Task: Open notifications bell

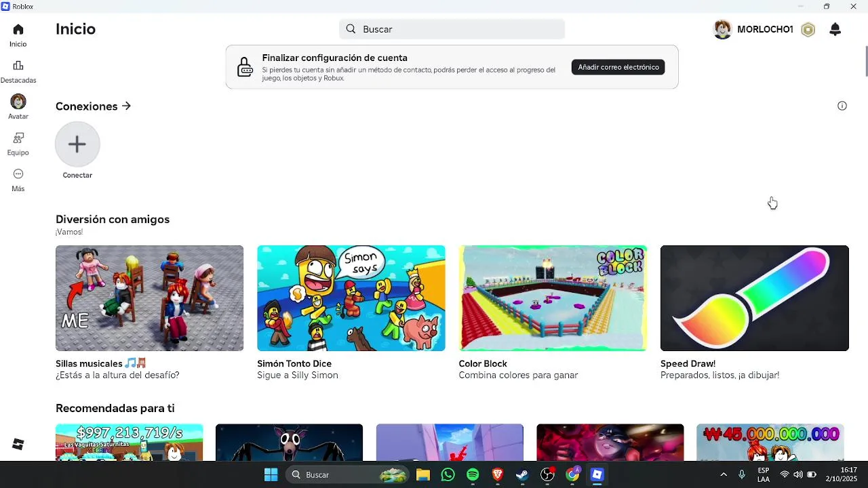Action: click(835, 29)
